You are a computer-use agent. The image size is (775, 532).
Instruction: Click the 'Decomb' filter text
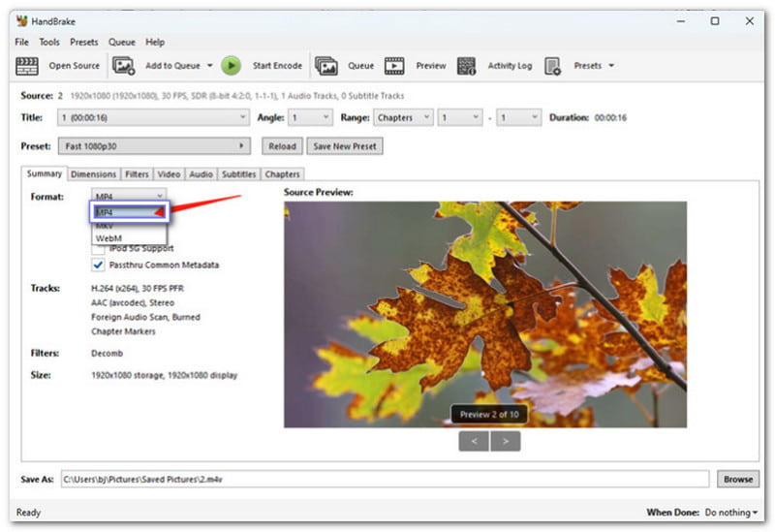(108, 353)
